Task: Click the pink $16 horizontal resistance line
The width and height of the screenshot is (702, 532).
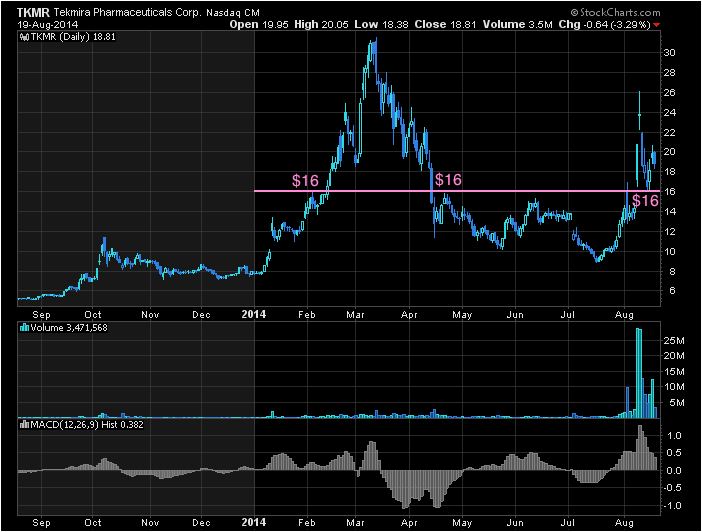Action: pos(457,191)
